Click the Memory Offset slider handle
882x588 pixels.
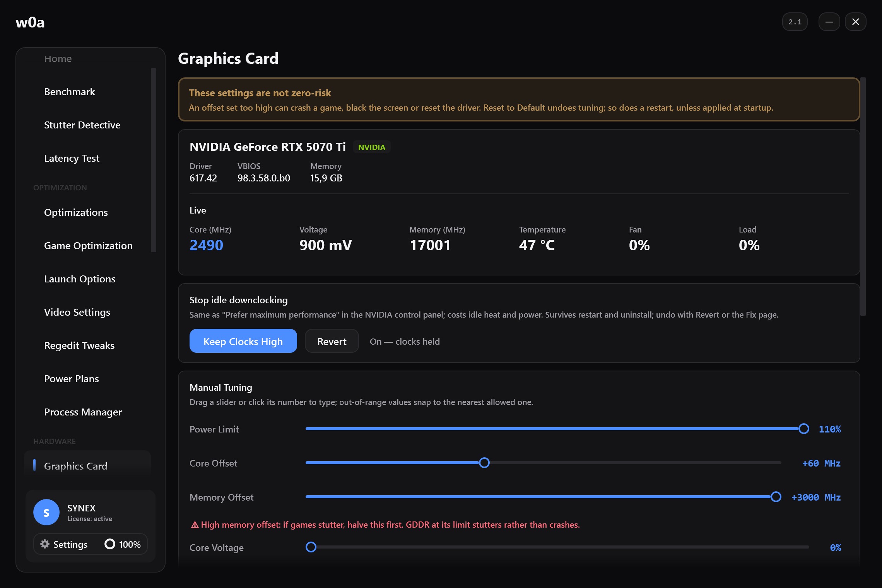(776, 497)
